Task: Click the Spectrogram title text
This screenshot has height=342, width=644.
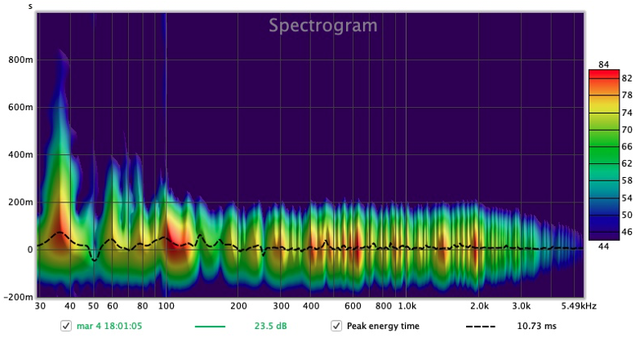Action: click(x=323, y=25)
